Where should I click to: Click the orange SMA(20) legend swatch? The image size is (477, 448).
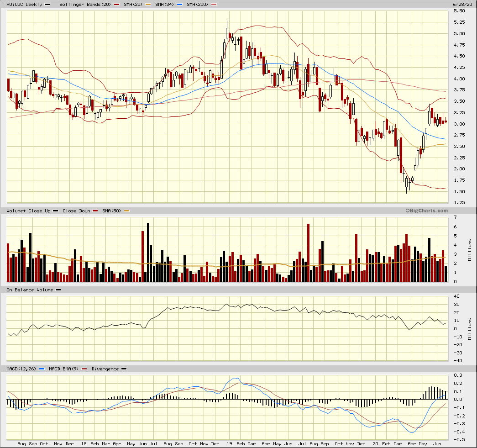[x=148, y=4]
